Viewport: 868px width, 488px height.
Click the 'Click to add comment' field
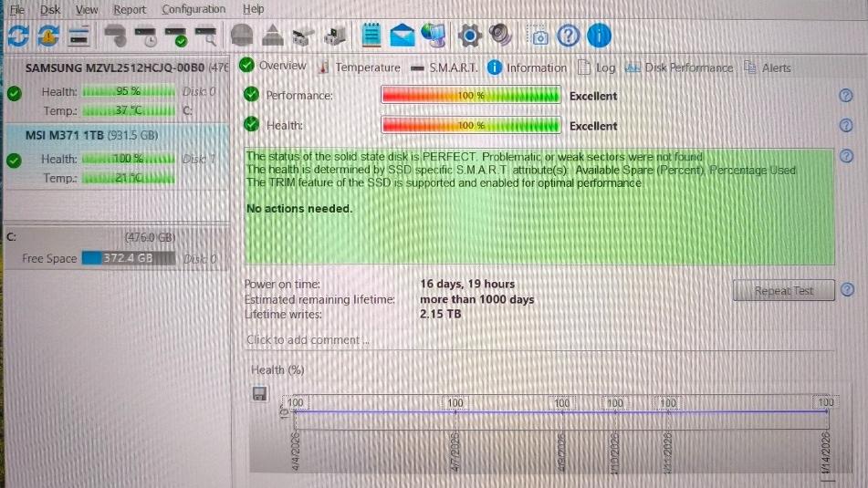tap(539, 339)
